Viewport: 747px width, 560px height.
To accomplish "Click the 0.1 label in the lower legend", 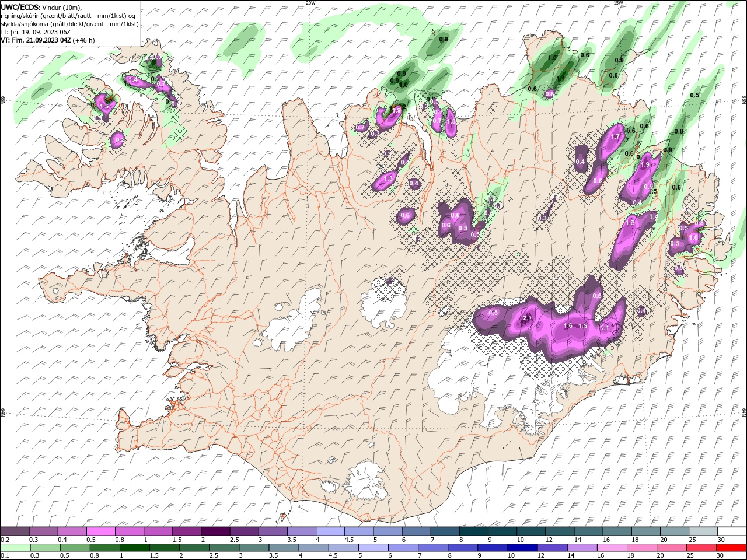I will click(5, 556).
